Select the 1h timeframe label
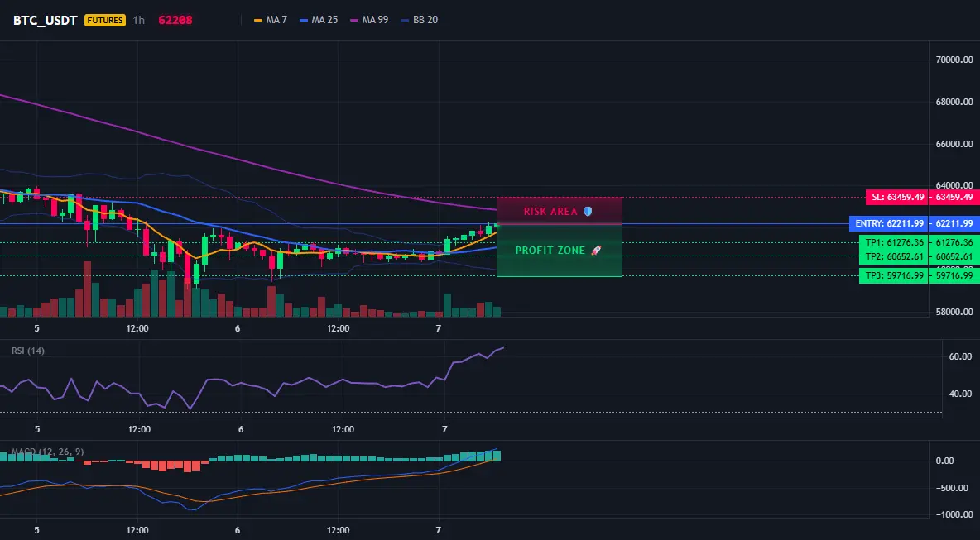980x540 pixels. coord(139,20)
